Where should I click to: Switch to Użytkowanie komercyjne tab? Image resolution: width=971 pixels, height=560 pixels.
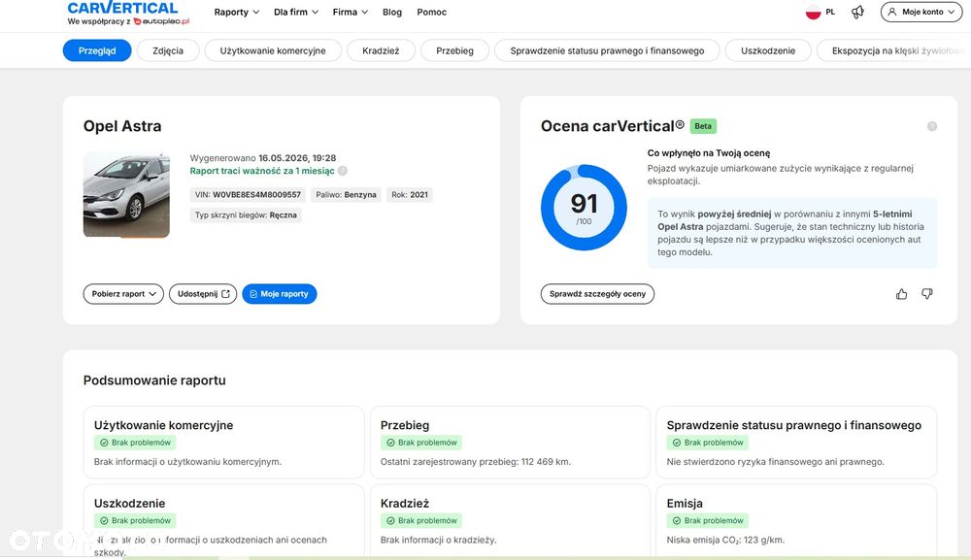coord(273,50)
